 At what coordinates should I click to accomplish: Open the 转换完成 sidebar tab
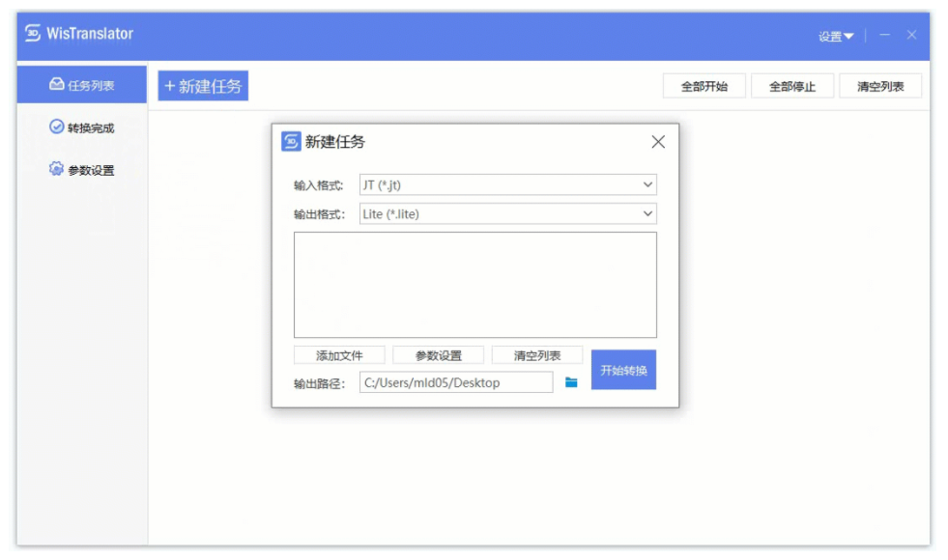click(81, 127)
